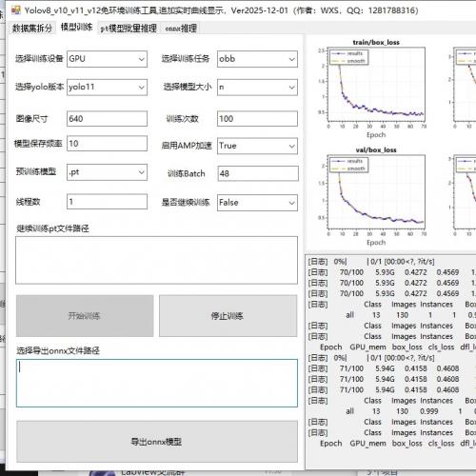
Task: Click the 启用AMP加速 label
Action: [187, 146]
